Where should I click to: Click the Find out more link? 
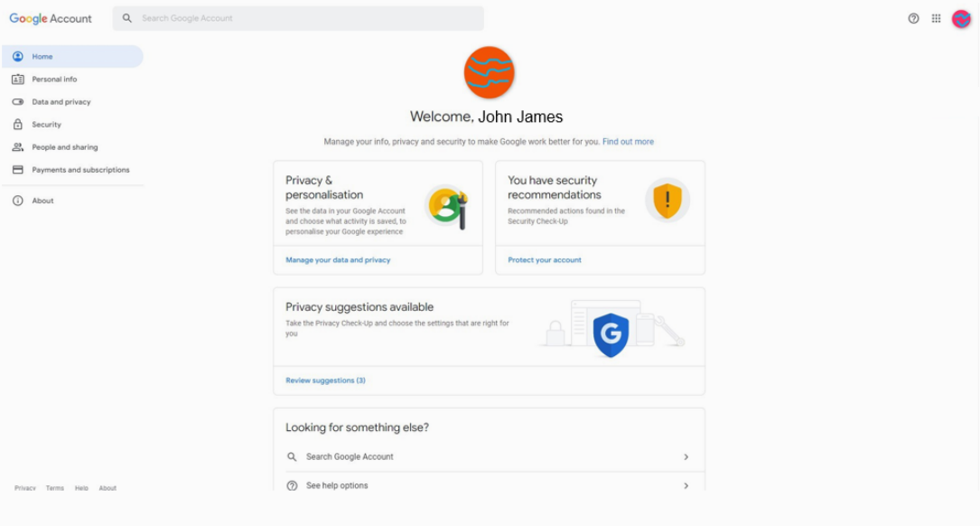point(628,142)
